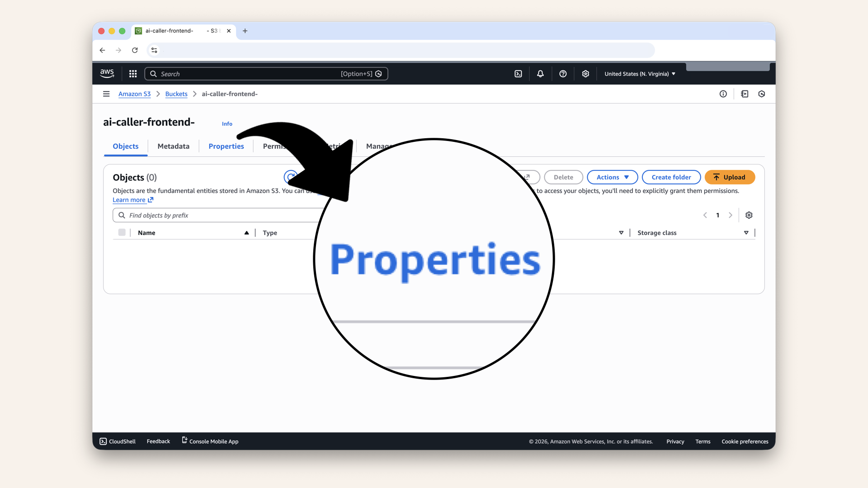Open the AWS services grid menu
The image size is (868, 488).
(132, 73)
